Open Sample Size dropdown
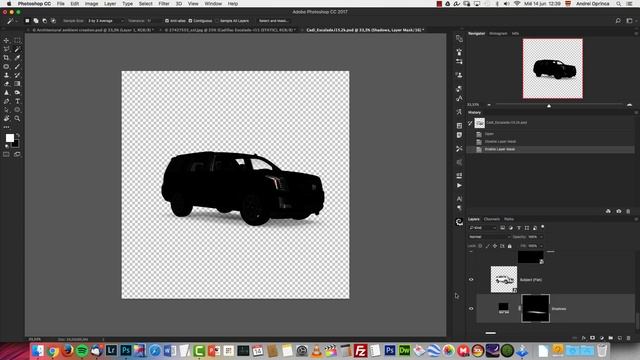 tap(105, 20)
